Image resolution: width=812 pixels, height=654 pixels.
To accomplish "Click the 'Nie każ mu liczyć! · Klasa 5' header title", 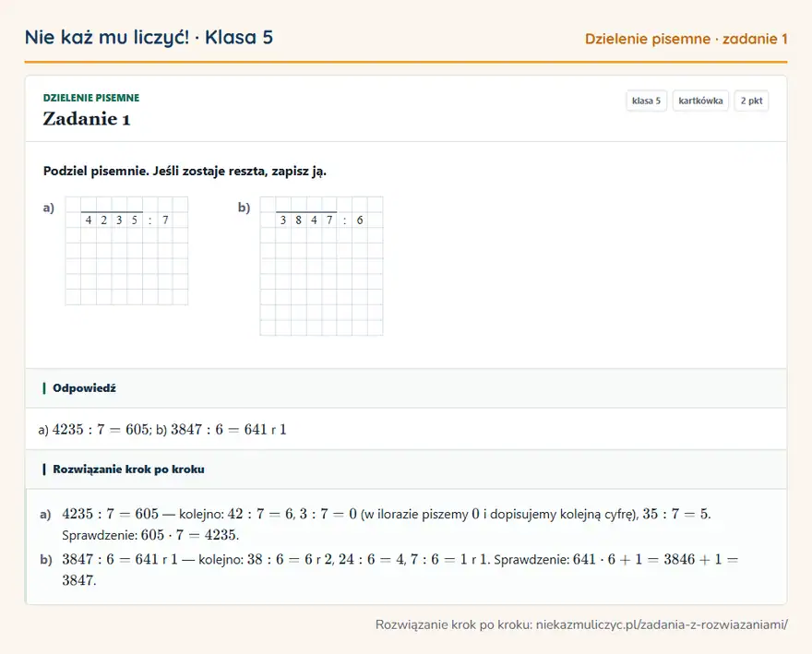I will tap(149, 37).
